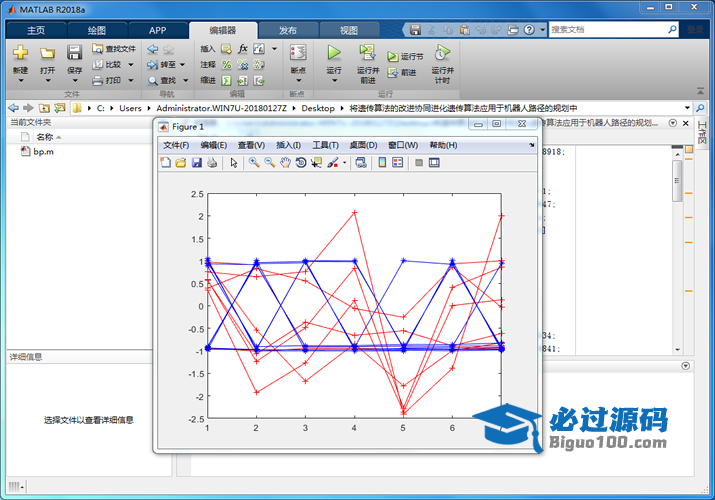Click the back navigation arrow in ribbon

(153, 49)
